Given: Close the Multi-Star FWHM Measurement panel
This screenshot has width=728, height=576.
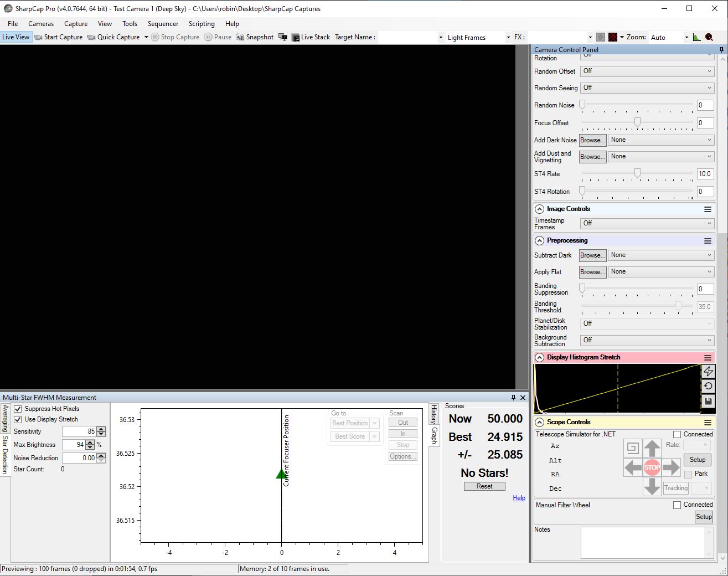Looking at the screenshot, I should click(523, 398).
